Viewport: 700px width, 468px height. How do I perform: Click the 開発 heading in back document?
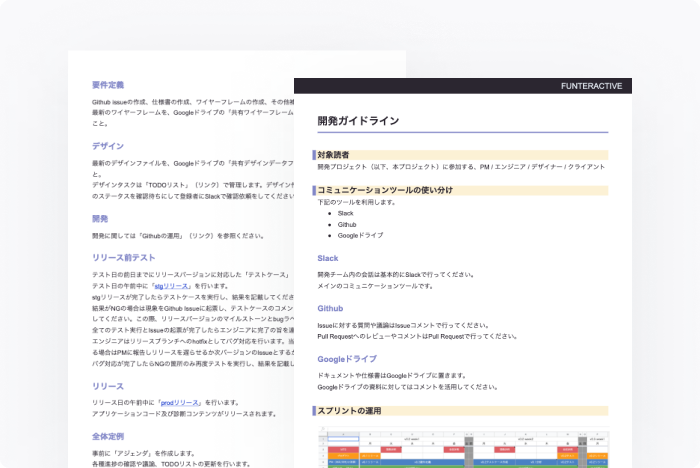click(x=100, y=219)
